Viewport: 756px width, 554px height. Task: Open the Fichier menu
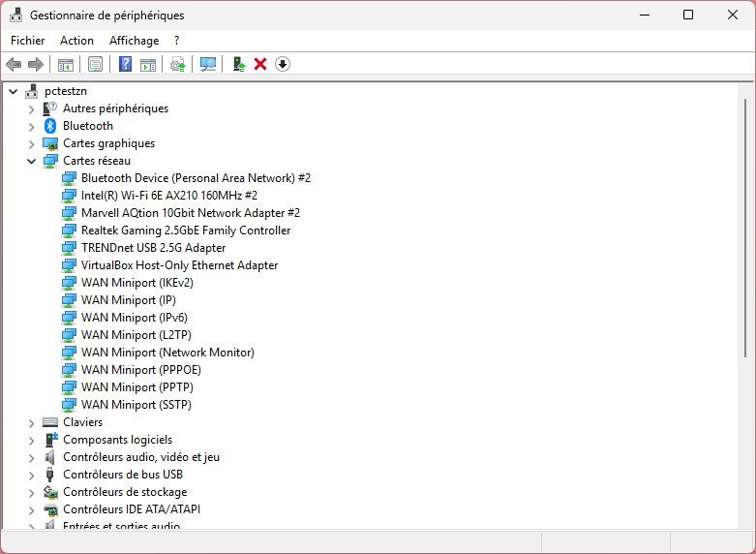coord(27,41)
